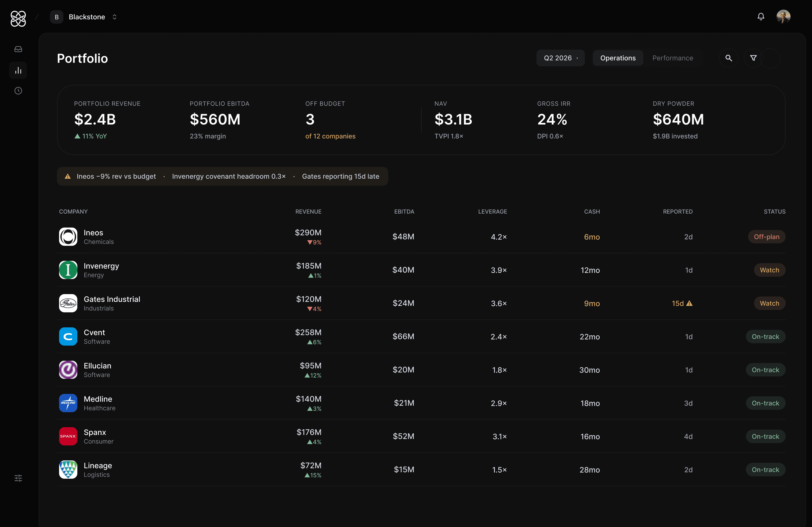This screenshot has width=812, height=527.
Task: Click the $640M dry powder figure
Action: tap(678, 120)
